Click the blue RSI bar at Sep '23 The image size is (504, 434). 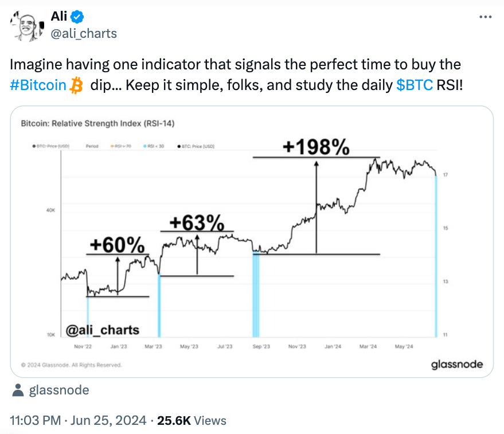256,295
